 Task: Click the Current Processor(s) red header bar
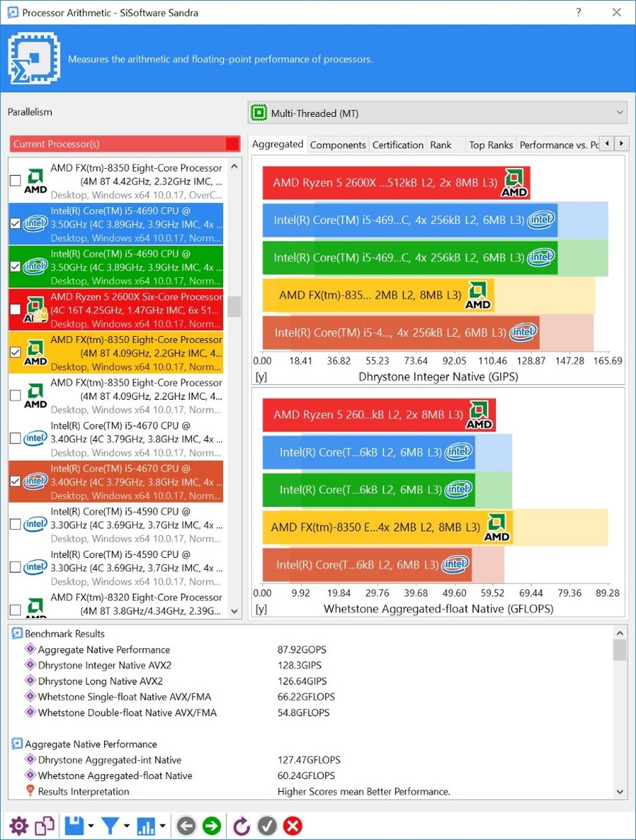(125, 144)
